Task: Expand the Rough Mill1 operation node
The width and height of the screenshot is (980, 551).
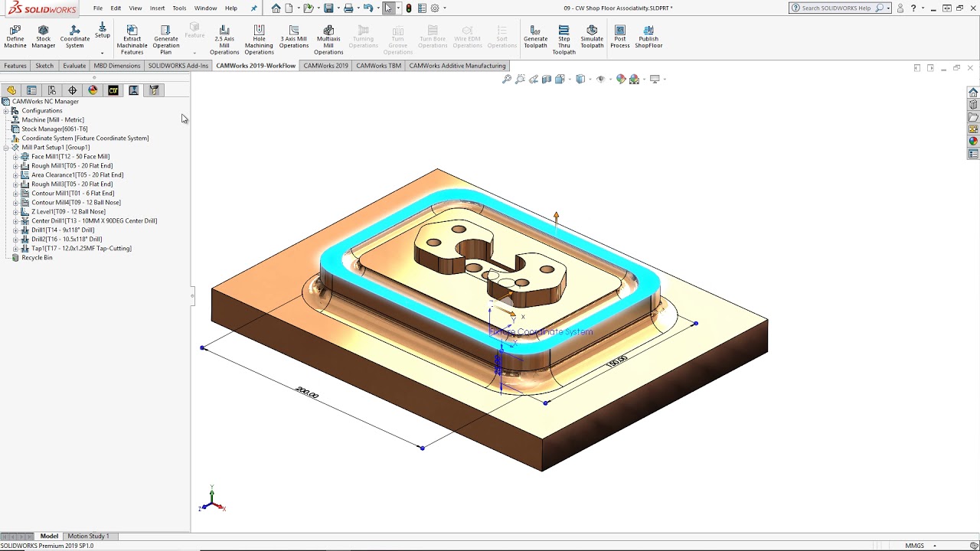Action: click(15, 166)
